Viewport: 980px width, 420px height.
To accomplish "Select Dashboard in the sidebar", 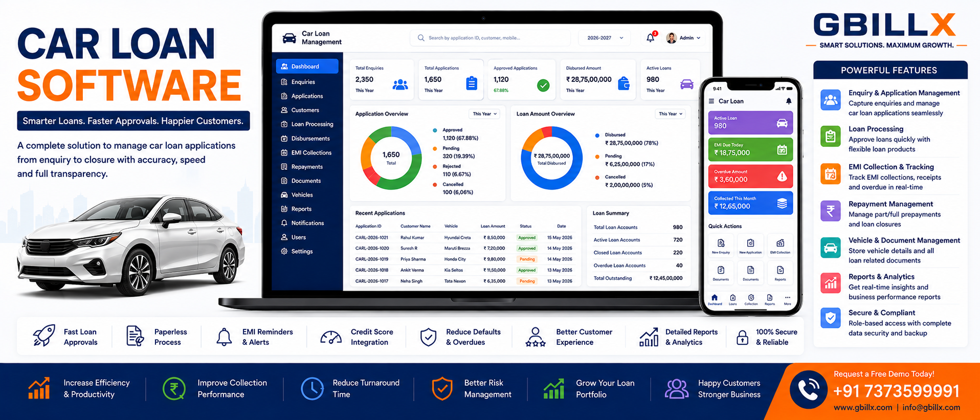I will click(307, 67).
